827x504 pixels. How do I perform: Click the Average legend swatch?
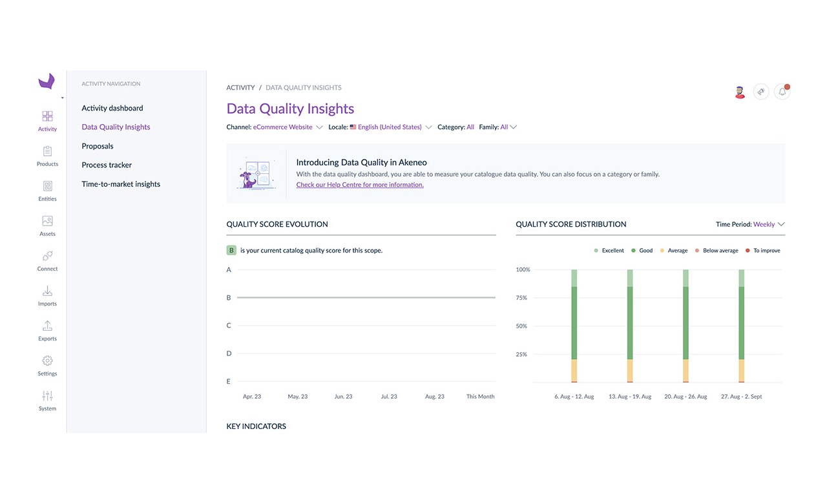662,251
